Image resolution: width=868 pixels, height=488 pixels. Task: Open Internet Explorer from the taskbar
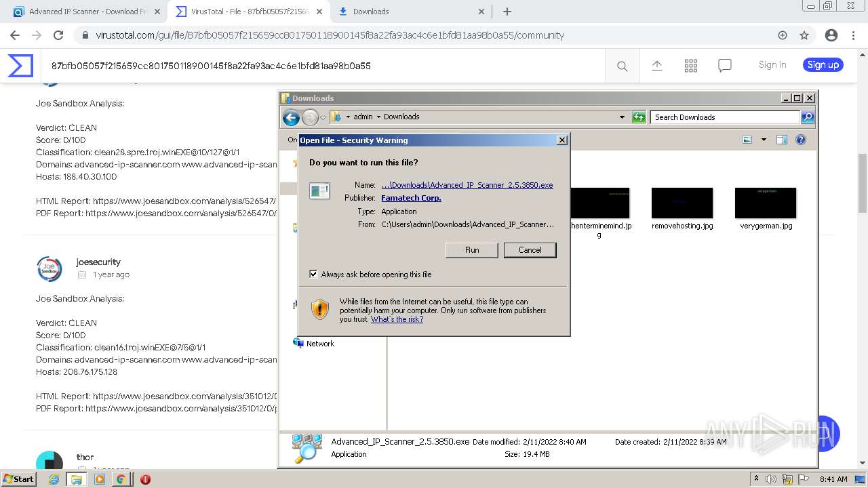point(54,479)
